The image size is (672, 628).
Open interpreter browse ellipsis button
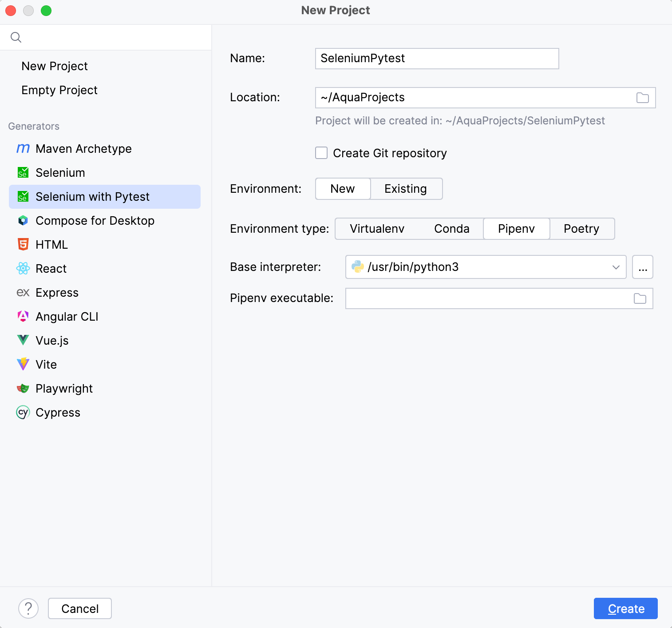(642, 267)
